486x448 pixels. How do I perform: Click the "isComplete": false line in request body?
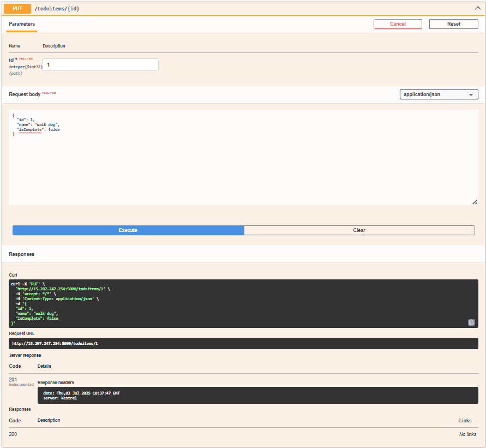(x=38, y=129)
